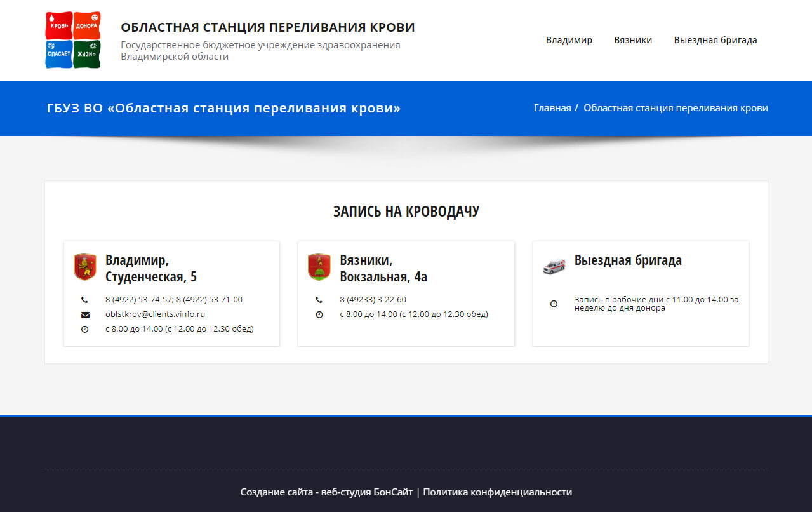Click Владимир card working hours text
The width and height of the screenshot is (812, 512).
180,329
